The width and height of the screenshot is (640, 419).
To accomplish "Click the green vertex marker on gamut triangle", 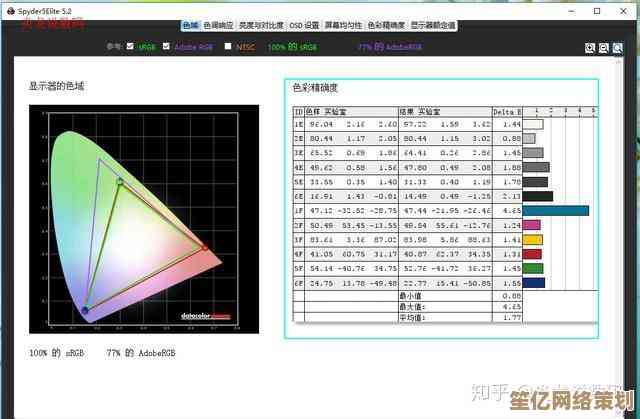I will coord(120,182).
